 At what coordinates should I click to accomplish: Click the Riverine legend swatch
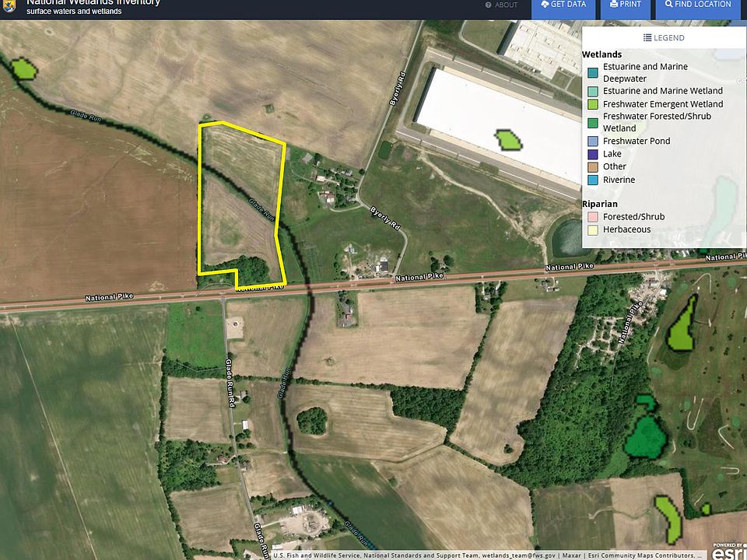pos(593,180)
